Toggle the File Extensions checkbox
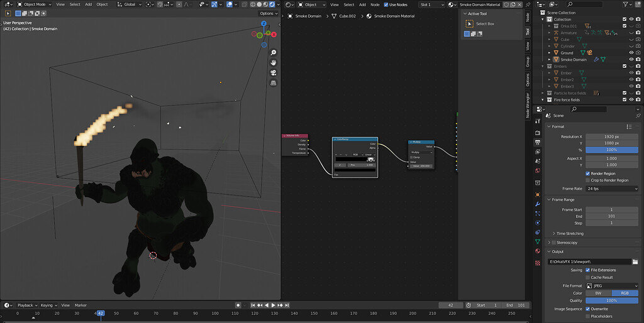 tap(588, 270)
